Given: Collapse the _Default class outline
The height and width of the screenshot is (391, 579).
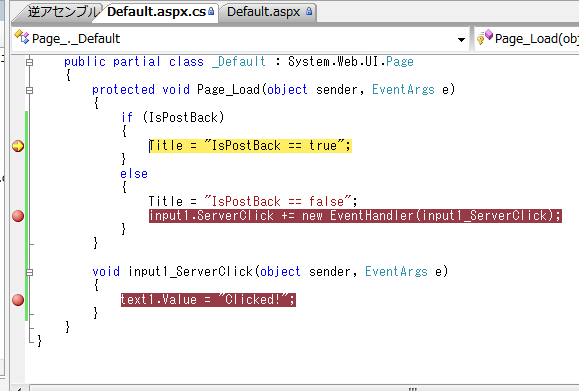Looking at the screenshot, I should (30, 62).
